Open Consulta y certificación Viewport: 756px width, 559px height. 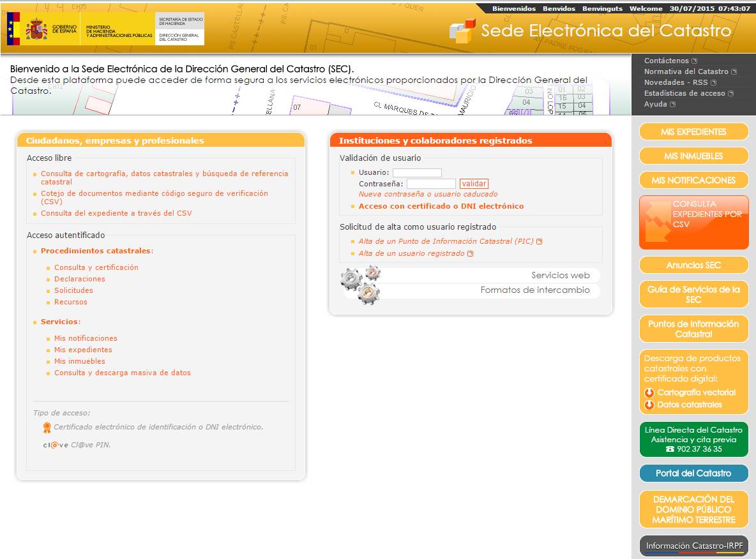pyautogui.click(x=96, y=267)
